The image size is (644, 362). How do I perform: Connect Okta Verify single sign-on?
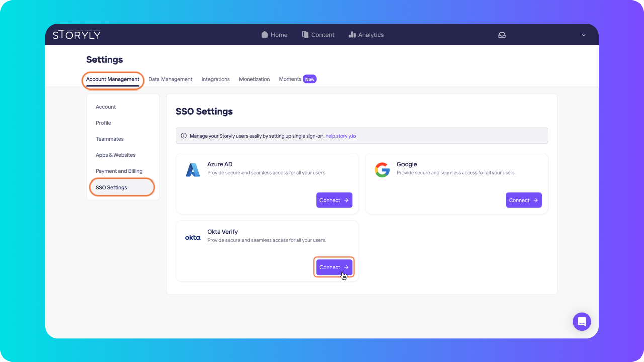(x=334, y=267)
